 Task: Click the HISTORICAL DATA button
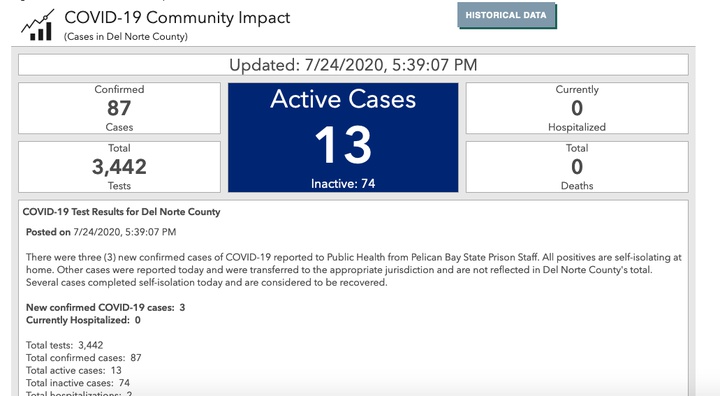tap(506, 16)
